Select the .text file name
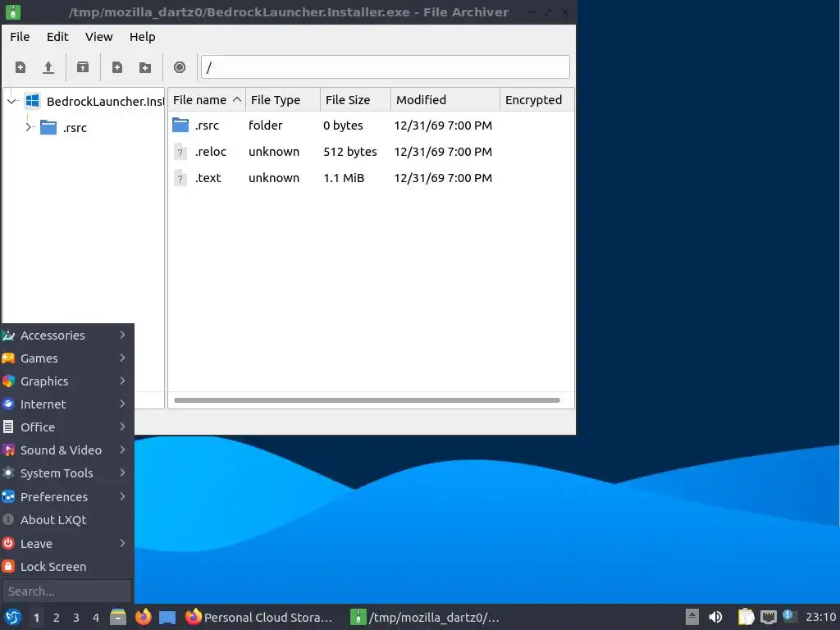The image size is (840, 630). coord(208,178)
